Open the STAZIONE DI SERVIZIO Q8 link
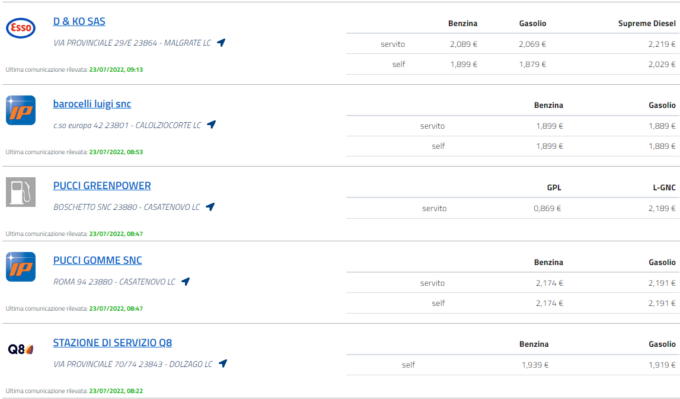 (112, 343)
